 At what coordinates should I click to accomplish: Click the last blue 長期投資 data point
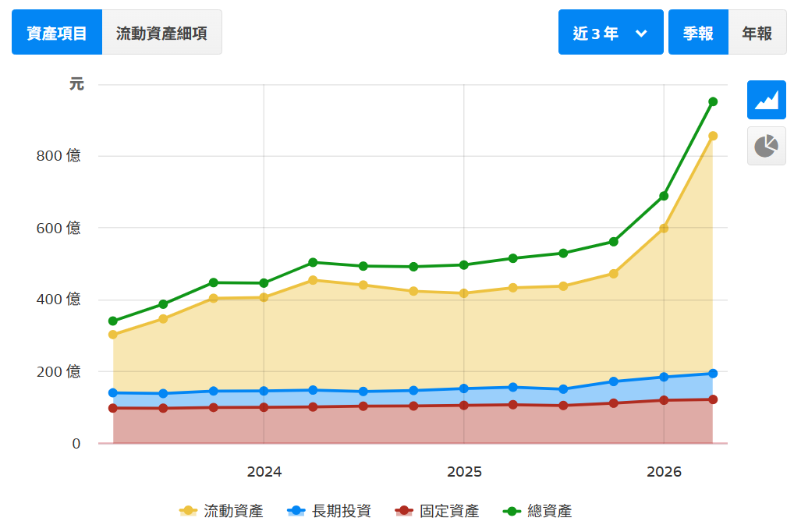pos(712,374)
